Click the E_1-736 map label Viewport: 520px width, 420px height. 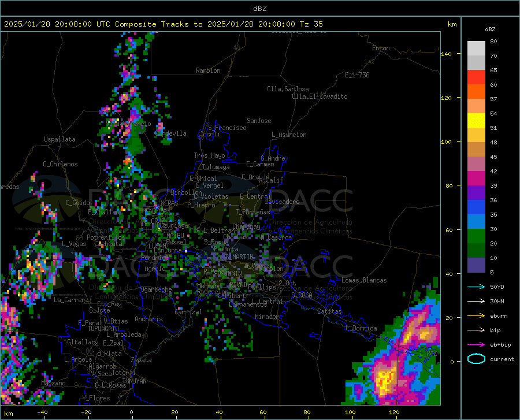coord(357,75)
